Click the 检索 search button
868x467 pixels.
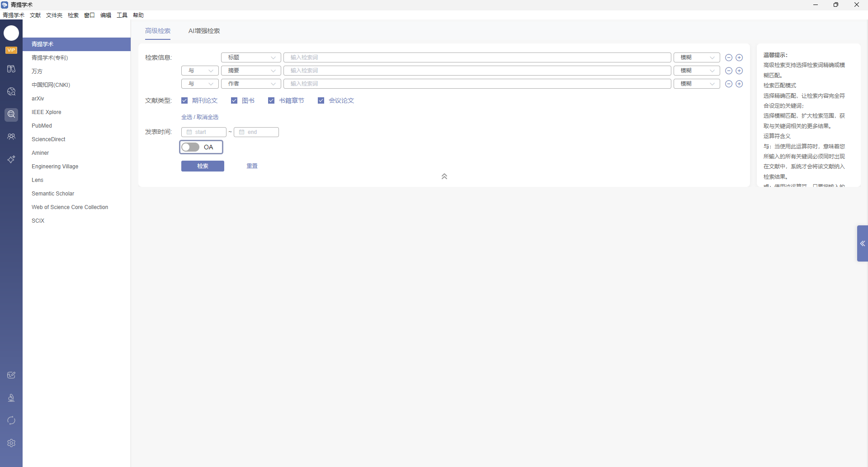pyautogui.click(x=203, y=166)
